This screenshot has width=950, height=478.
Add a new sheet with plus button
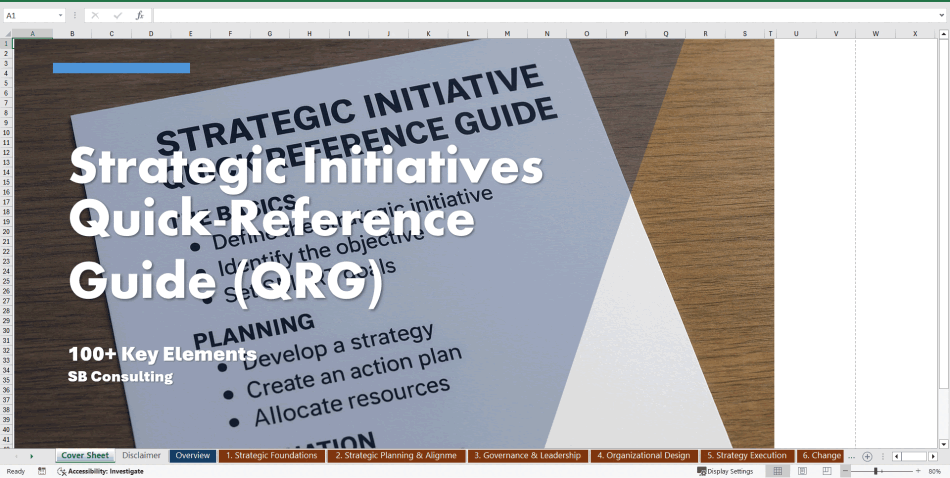point(867,456)
